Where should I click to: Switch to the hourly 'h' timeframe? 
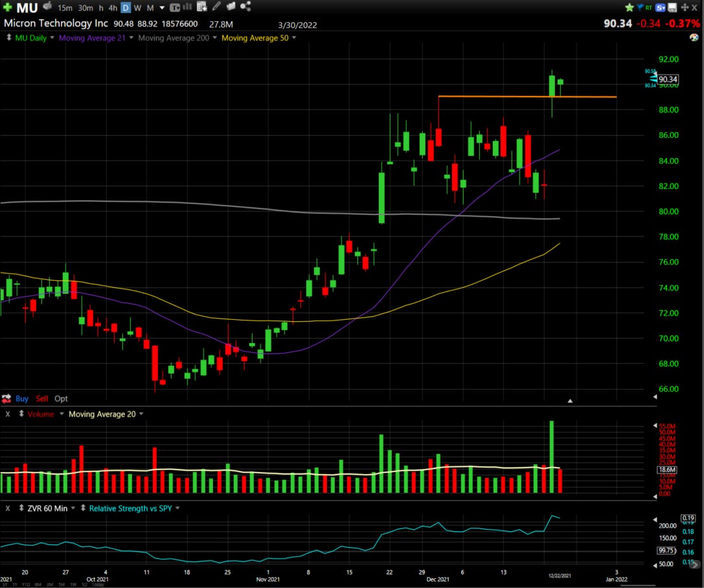(101, 8)
